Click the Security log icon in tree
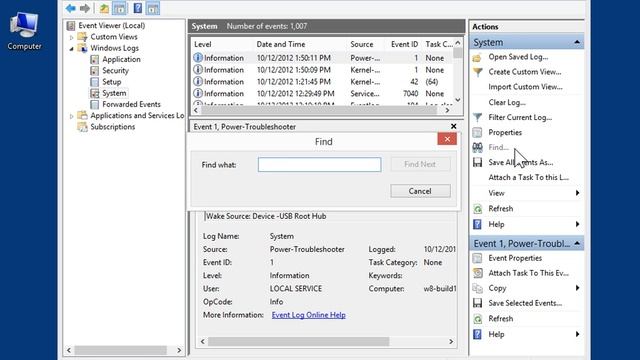 [x=95, y=71]
